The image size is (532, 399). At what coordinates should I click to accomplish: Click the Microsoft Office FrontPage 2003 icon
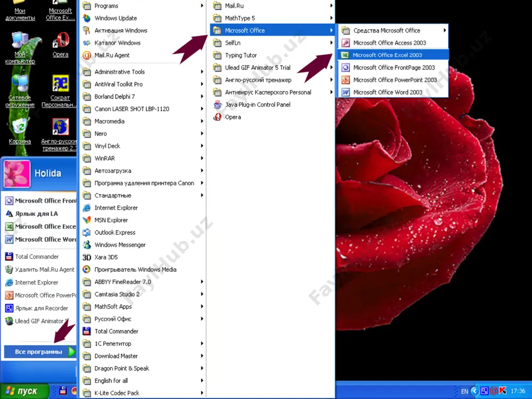tap(345, 68)
